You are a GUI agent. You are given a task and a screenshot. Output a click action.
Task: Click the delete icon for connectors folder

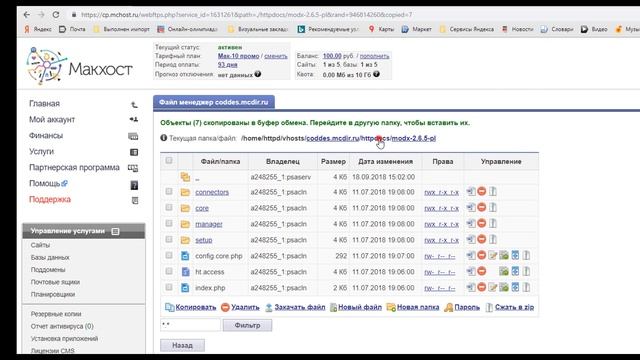pos(482,191)
